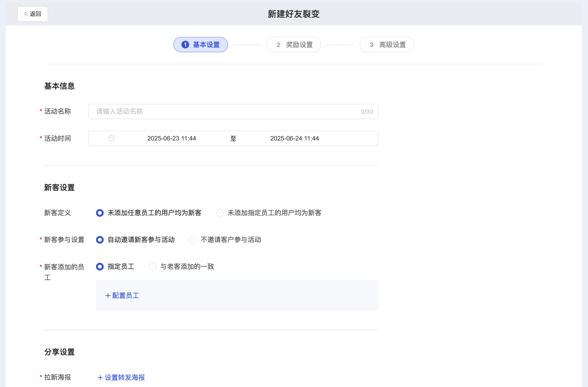Click the 拉新海报 label
Viewport: 588px width, 387px height.
click(x=58, y=377)
